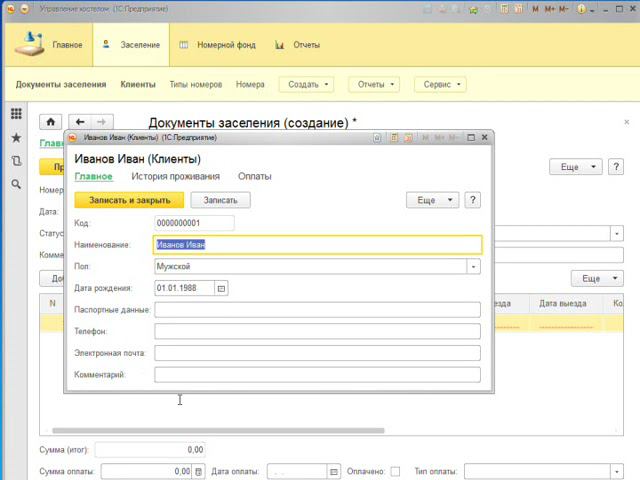Open Оплаты tab in client dialog

(x=255, y=176)
